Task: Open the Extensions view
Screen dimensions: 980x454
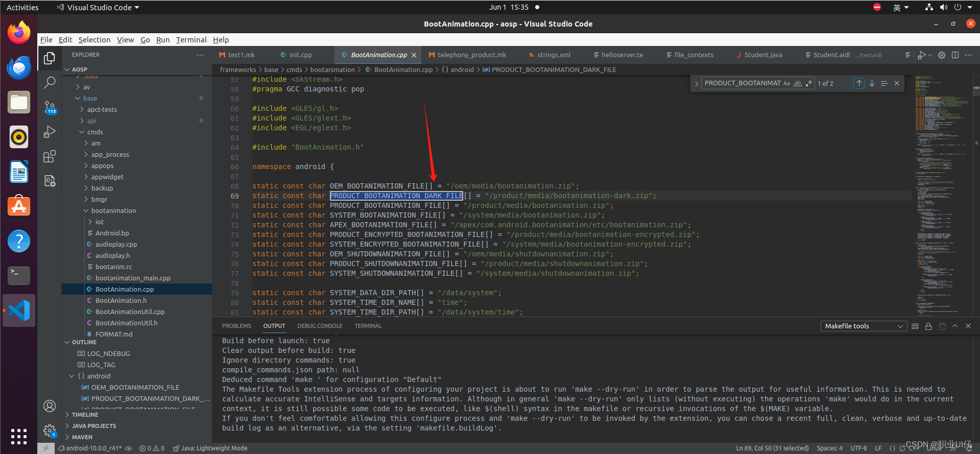Action: pos(50,156)
